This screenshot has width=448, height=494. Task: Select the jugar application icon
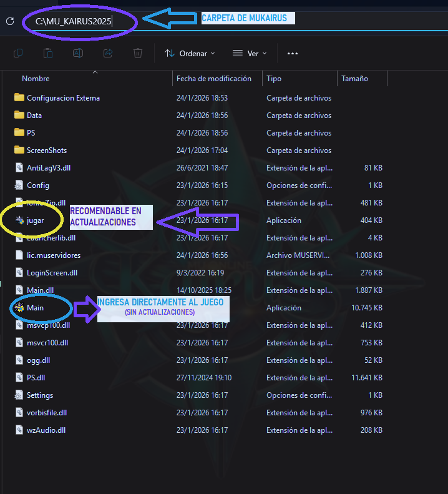(19, 220)
